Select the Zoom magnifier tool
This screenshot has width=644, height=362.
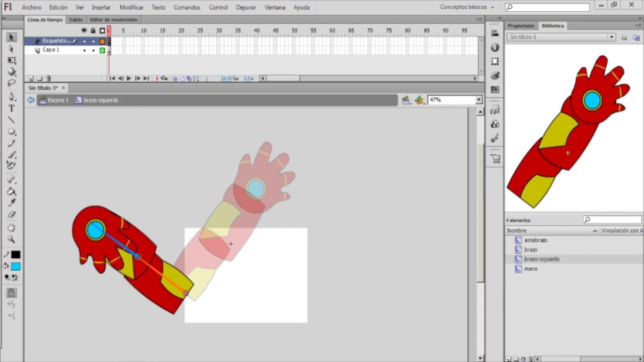tap(11, 240)
